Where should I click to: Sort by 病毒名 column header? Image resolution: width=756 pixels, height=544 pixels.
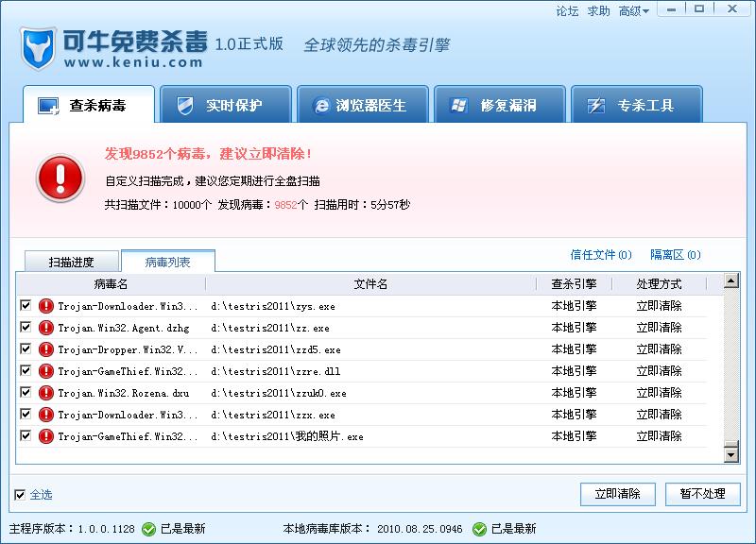(111, 283)
